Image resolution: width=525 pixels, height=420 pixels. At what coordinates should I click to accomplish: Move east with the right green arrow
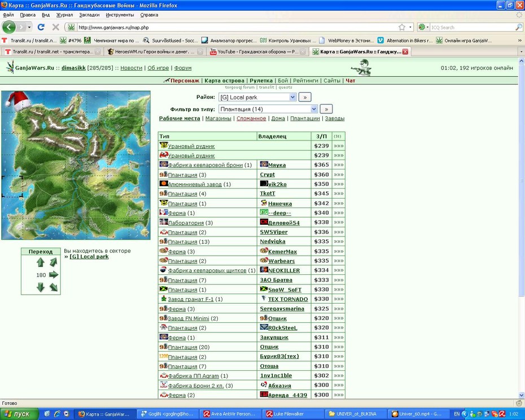[54, 275]
